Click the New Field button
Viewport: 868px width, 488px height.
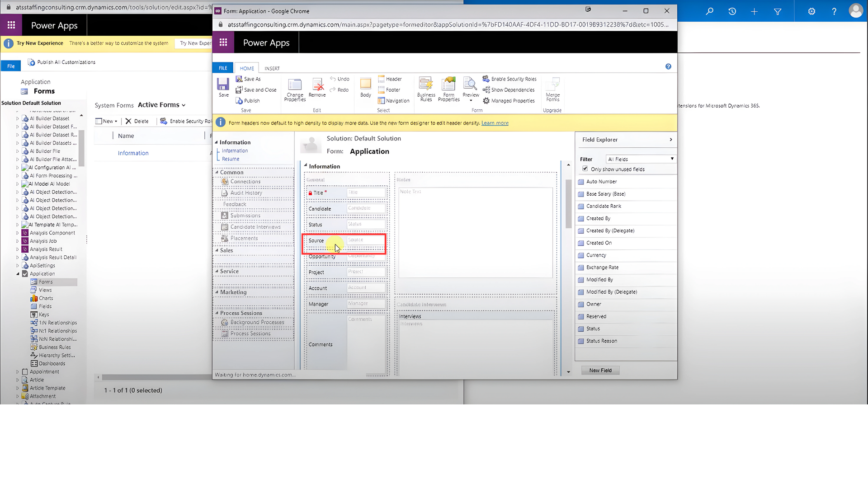coord(600,370)
